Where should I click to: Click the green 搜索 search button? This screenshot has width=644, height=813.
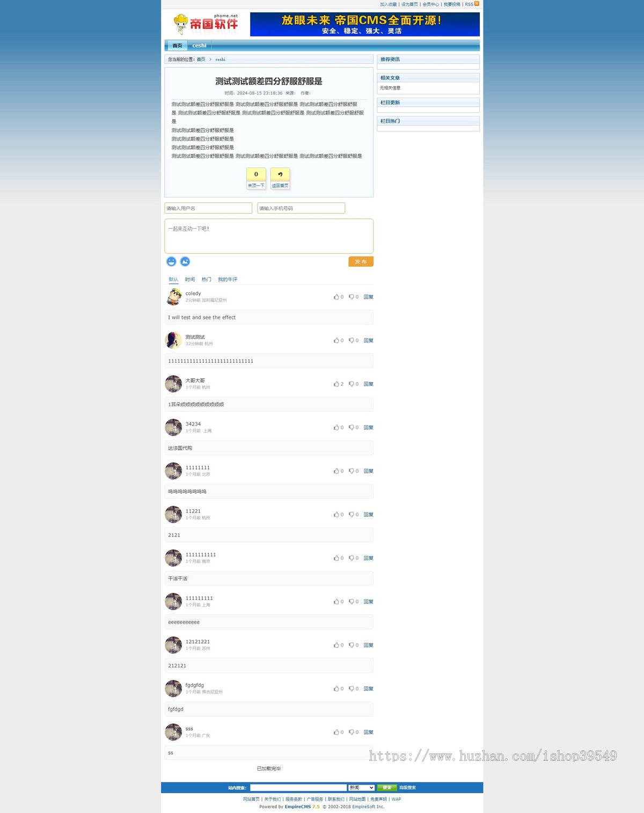pyautogui.click(x=386, y=787)
